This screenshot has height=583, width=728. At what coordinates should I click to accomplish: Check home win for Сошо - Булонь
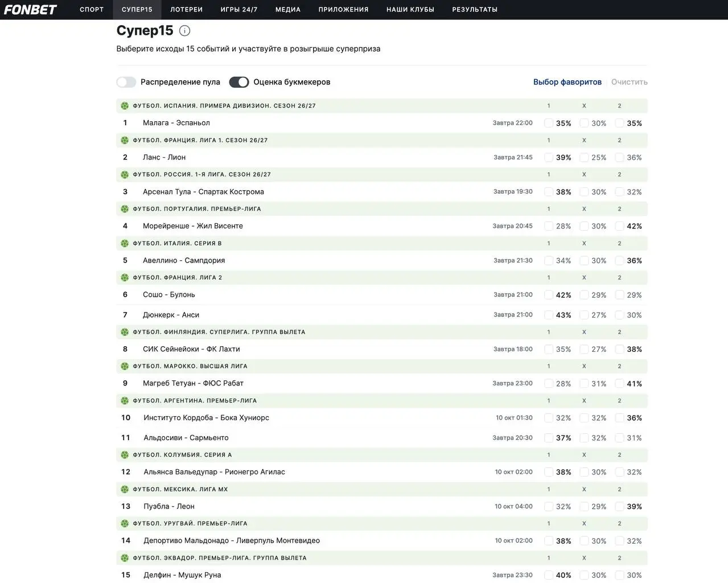[x=549, y=295]
